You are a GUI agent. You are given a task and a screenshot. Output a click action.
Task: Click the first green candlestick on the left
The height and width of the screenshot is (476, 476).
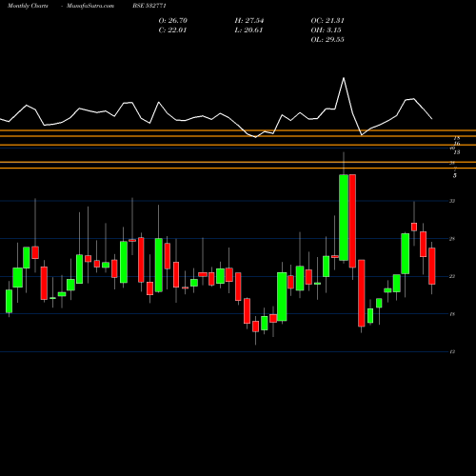(9, 301)
